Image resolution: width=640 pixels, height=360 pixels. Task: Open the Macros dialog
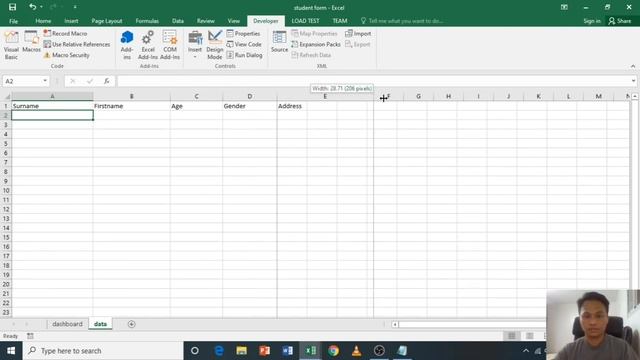coord(31,42)
